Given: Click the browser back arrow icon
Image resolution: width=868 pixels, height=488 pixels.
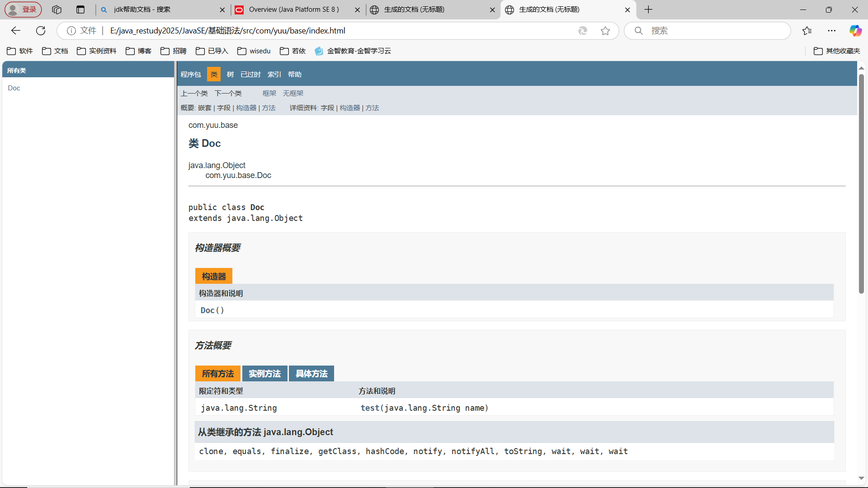Looking at the screenshot, I should 16,31.
